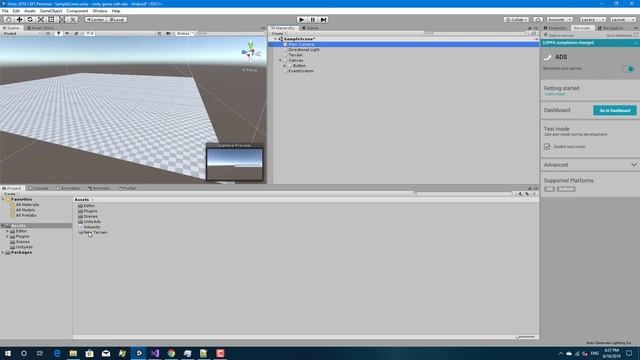
Task: Open the Collab dropdown
Action: [516, 19]
